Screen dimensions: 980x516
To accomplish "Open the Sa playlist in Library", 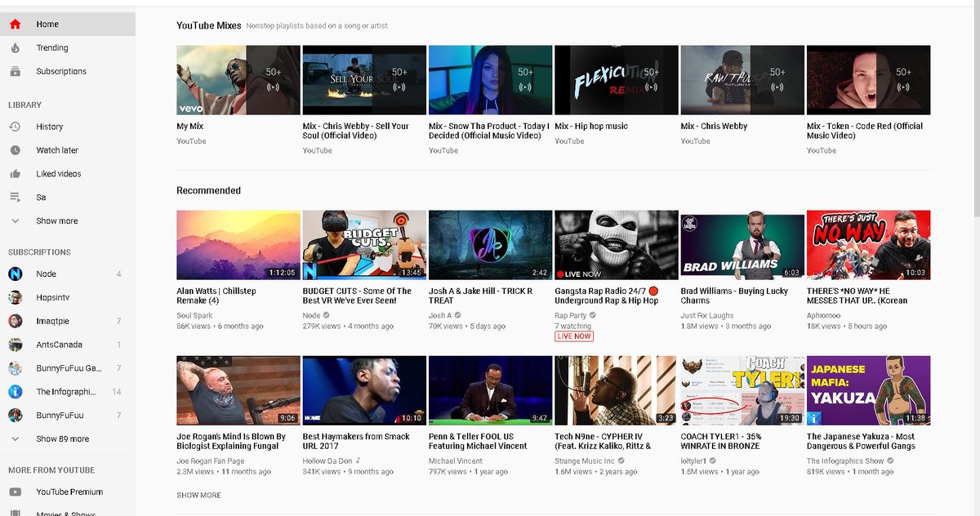I will pos(68,198).
